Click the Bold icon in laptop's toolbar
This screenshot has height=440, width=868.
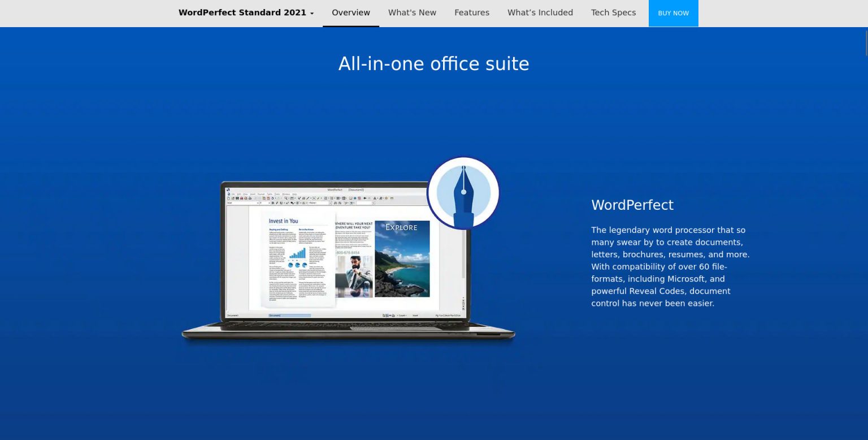273,203
